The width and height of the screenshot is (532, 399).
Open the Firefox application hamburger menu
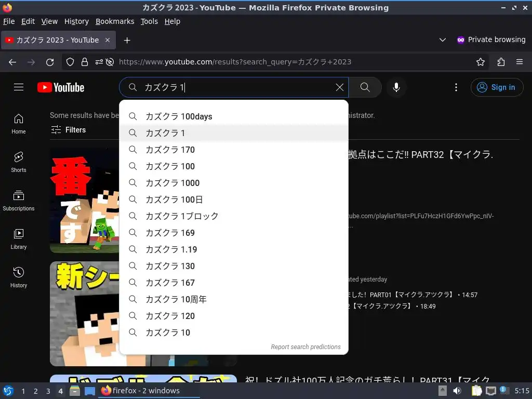pyautogui.click(x=520, y=62)
